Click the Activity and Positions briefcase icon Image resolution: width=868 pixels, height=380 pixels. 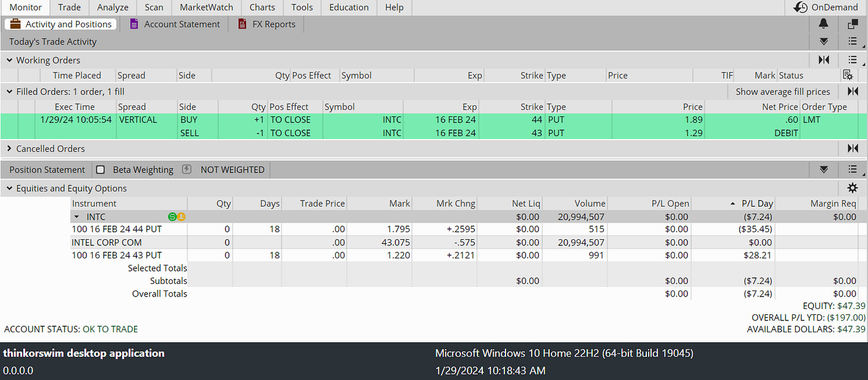[15, 24]
